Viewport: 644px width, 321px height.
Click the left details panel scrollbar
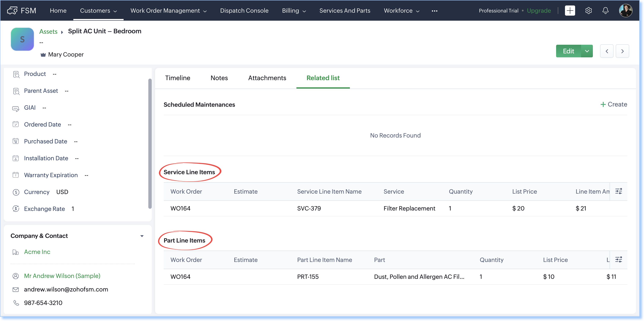[150, 144]
